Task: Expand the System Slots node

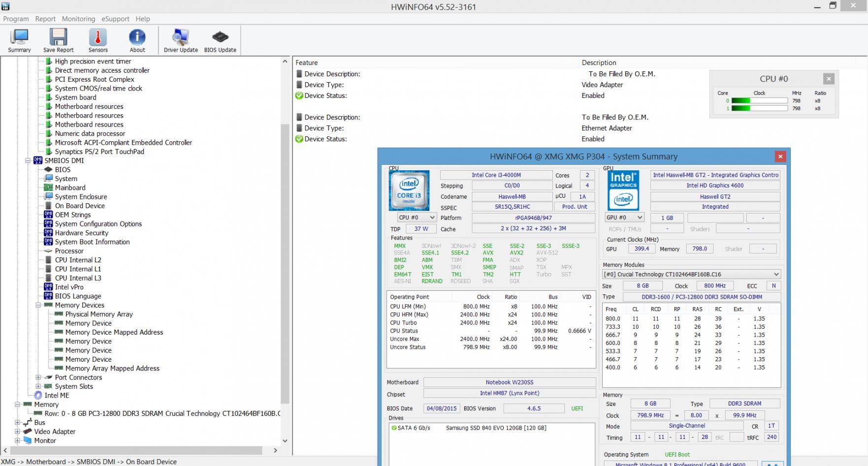Action: [38, 386]
